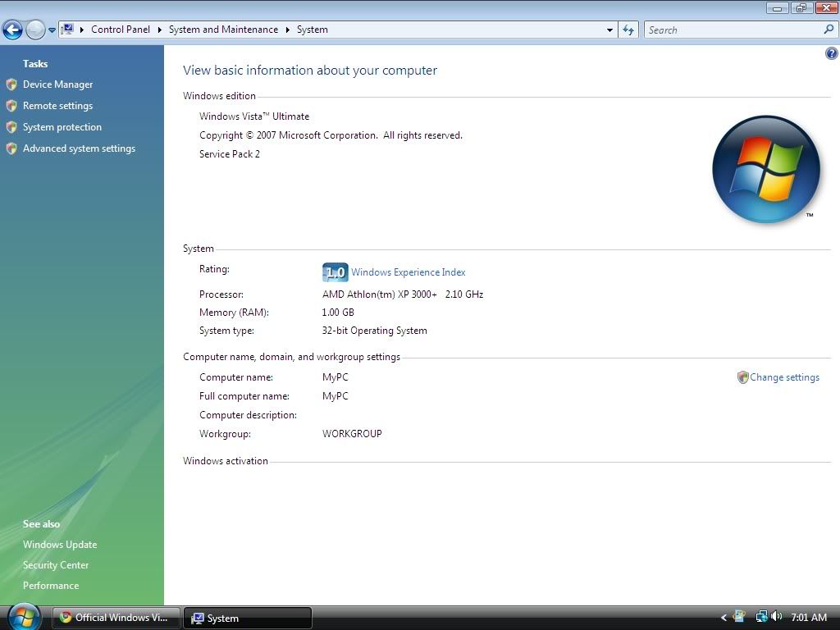The height and width of the screenshot is (630, 840).
Task: Open the recent pages dropdown arrow
Action: [x=52, y=30]
